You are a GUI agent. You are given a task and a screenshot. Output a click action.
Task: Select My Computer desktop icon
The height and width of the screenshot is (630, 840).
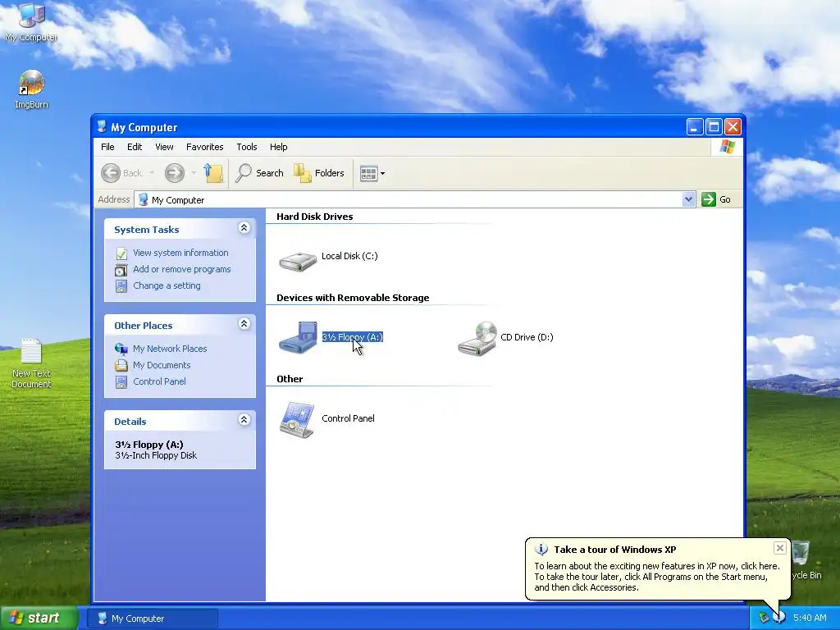coord(31,21)
